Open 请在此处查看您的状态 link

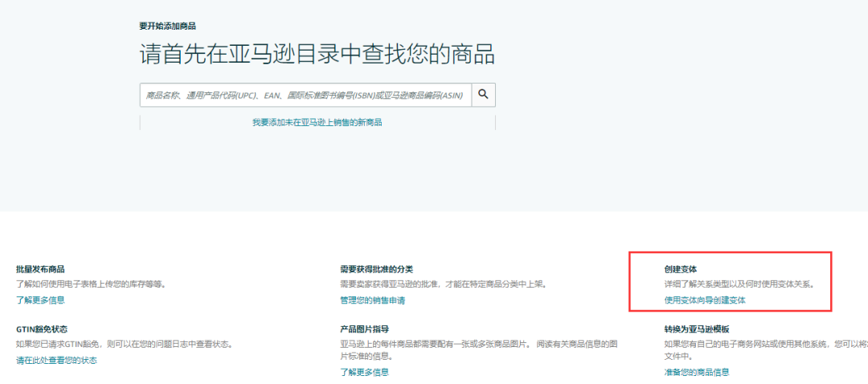[56, 360]
